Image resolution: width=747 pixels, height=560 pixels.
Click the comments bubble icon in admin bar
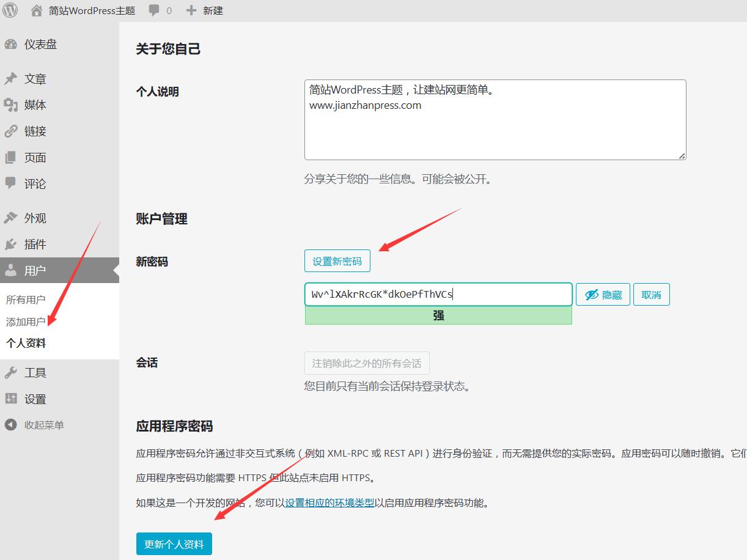click(x=154, y=10)
